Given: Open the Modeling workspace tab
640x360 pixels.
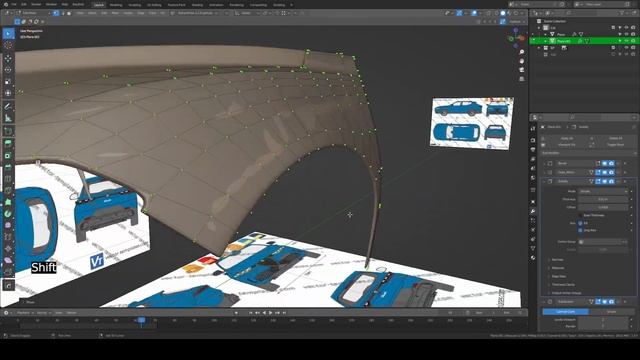Looking at the screenshot, I should click(x=116, y=5).
